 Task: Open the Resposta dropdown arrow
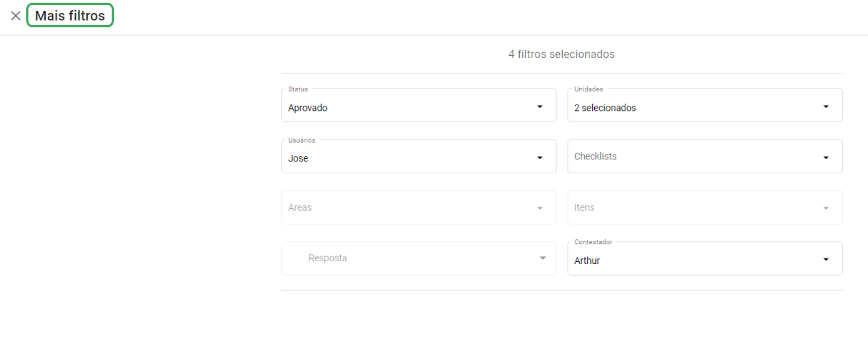(542, 258)
